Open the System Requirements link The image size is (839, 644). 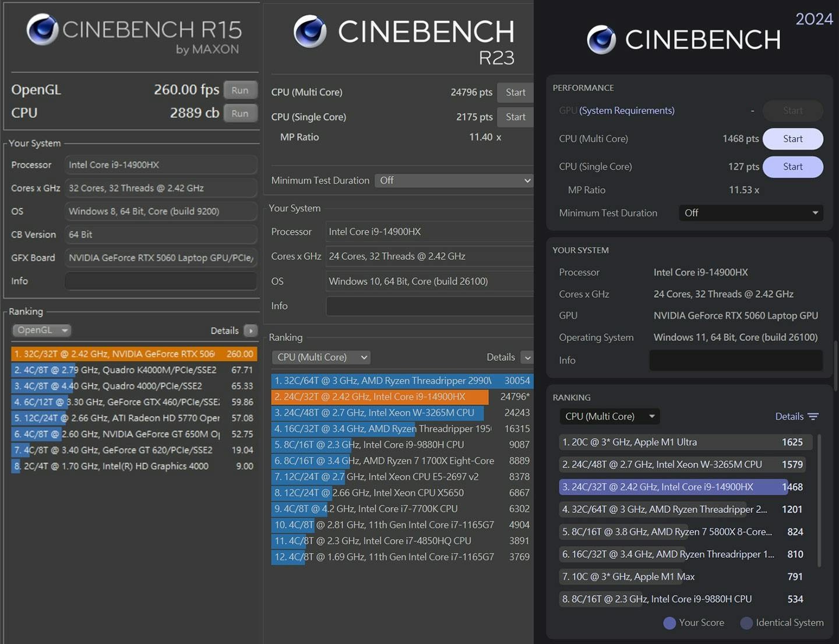[626, 111]
